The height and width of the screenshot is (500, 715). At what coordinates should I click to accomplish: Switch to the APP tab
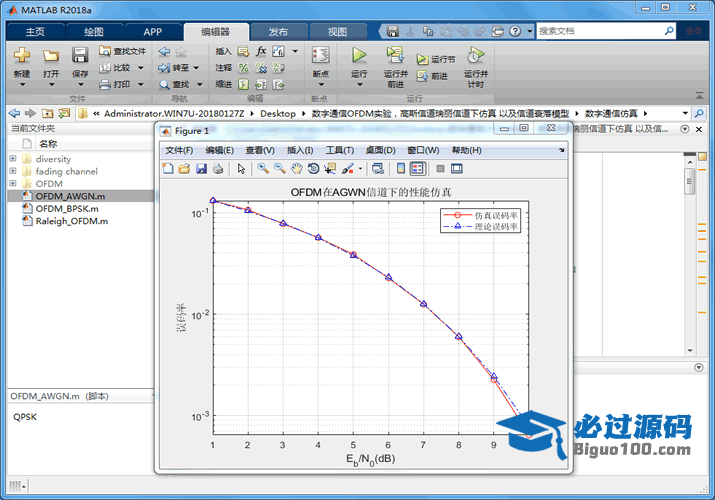[x=152, y=31]
